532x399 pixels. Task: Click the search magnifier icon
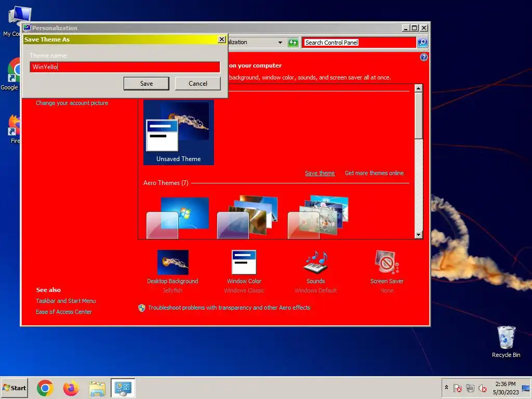(x=422, y=43)
